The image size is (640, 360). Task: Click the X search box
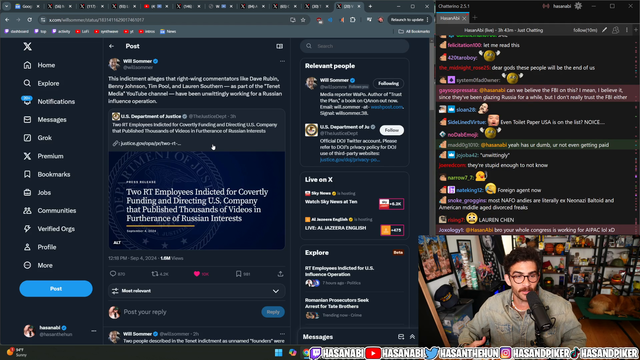point(355,46)
